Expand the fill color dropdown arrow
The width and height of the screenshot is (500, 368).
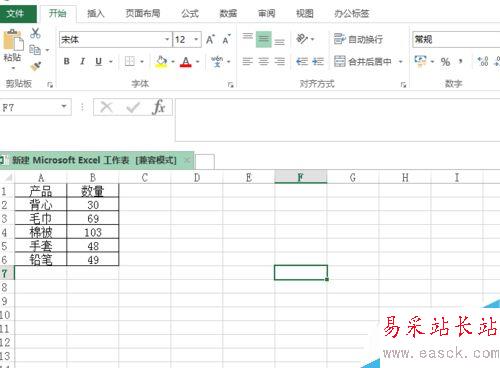click(x=173, y=62)
